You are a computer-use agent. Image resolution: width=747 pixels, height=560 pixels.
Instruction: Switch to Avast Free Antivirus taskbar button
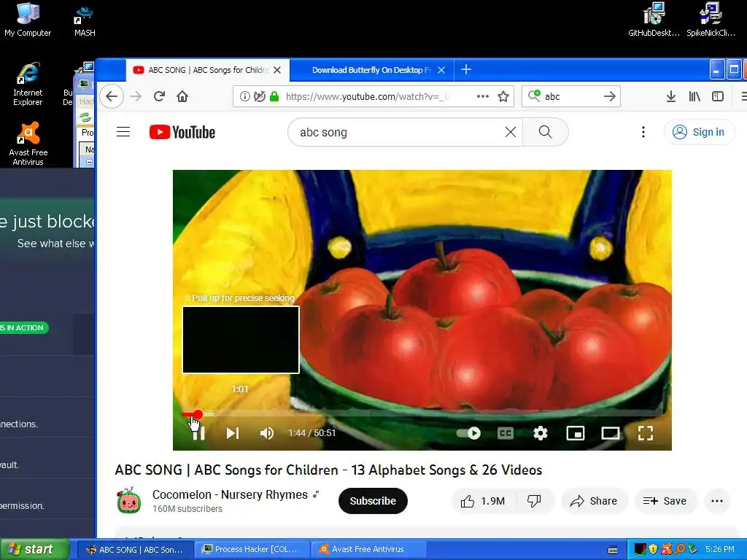(x=368, y=549)
